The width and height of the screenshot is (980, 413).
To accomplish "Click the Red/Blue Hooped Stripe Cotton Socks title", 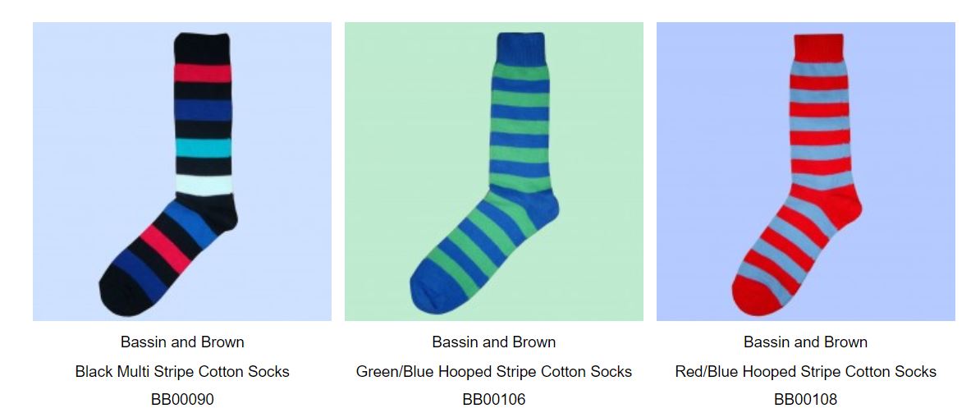I will 806,372.
